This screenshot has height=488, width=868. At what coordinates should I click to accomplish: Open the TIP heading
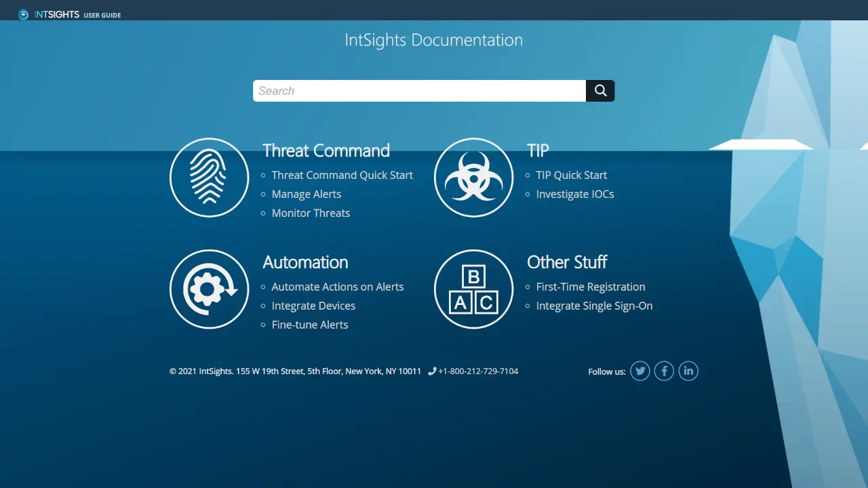click(538, 150)
